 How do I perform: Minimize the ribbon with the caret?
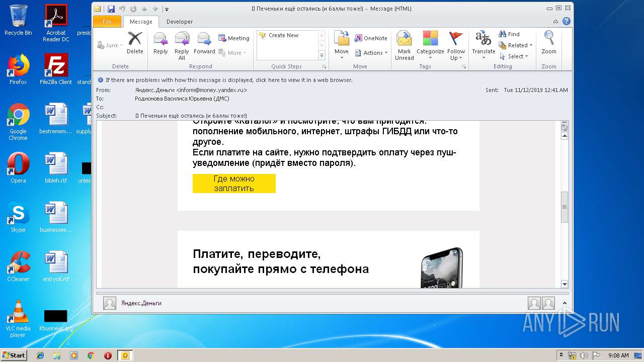pyautogui.click(x=555, y=22)
